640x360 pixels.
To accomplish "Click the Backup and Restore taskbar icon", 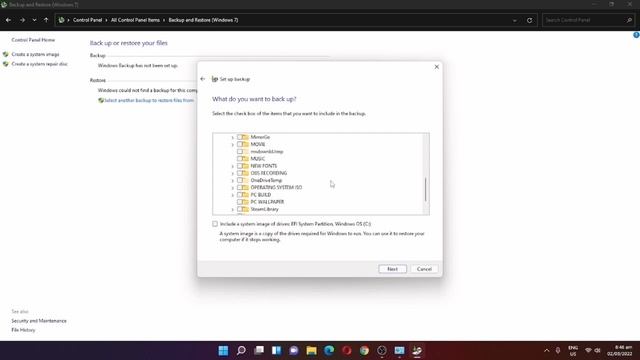I will point(417,351).
